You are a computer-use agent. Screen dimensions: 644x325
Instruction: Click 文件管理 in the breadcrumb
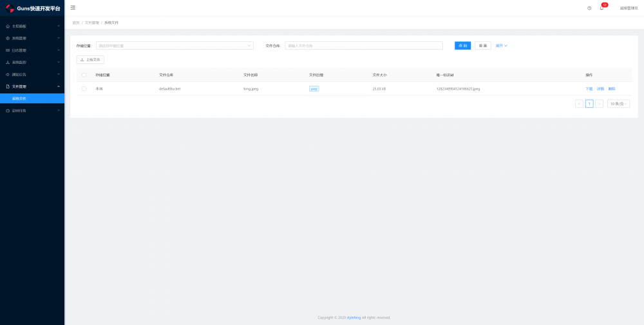coord(92,23)
